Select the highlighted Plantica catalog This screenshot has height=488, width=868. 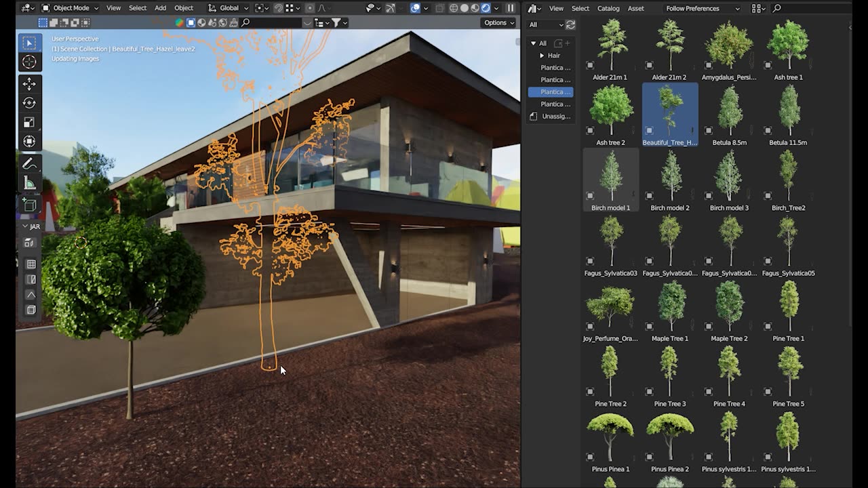tap(551, 92)
